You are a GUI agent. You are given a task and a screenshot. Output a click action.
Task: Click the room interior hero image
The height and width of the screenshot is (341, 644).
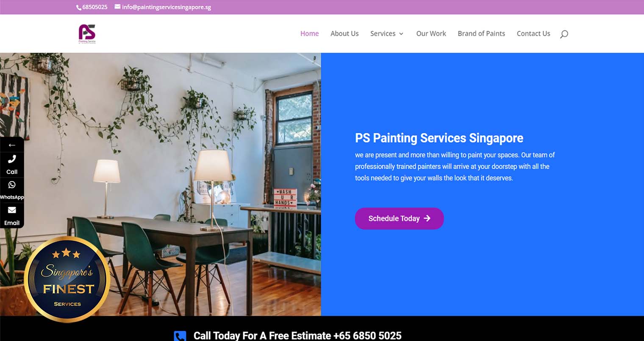161,184
